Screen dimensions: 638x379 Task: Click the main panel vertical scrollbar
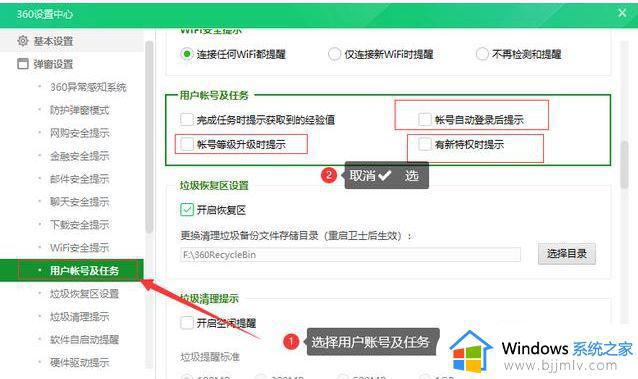click(x=625, y=164)
